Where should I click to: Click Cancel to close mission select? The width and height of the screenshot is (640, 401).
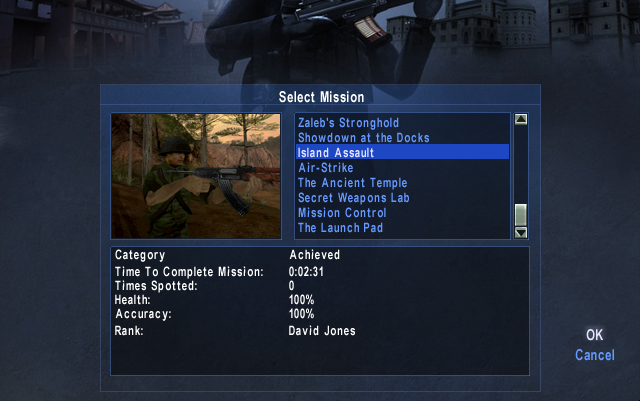coord(595,355)
